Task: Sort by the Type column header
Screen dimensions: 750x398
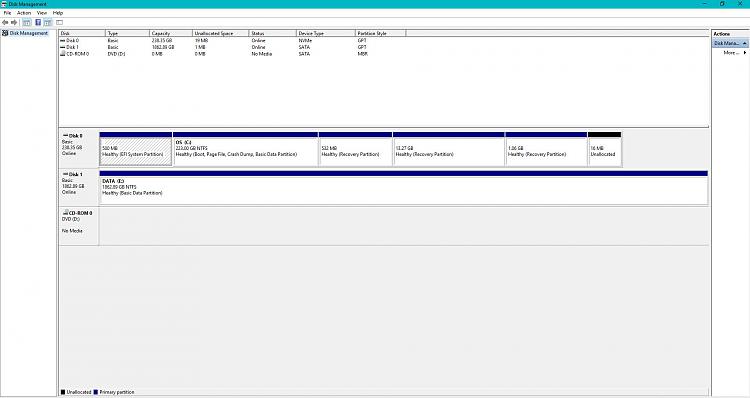Action: [x=127, y=33]
